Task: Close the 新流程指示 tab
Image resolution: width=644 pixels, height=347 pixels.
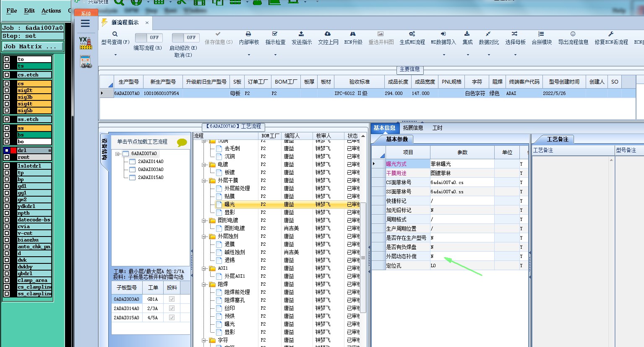Action: [147, 23]
